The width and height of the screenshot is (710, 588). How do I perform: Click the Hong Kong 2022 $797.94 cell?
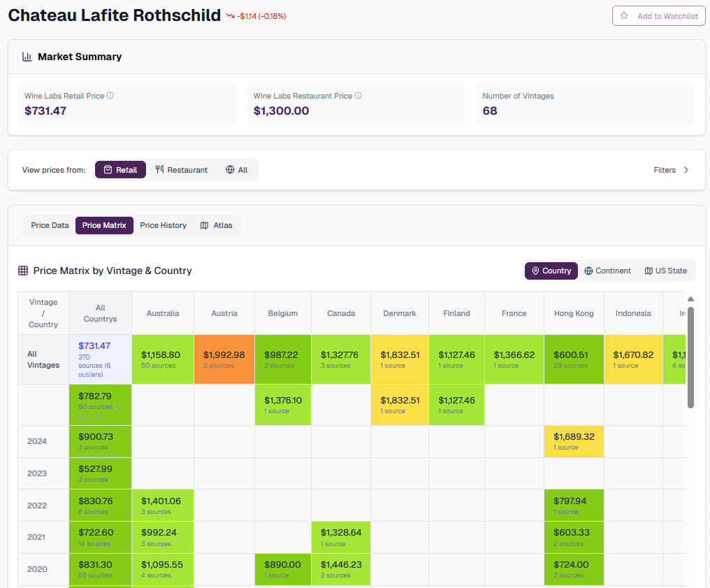coord(574,505)
